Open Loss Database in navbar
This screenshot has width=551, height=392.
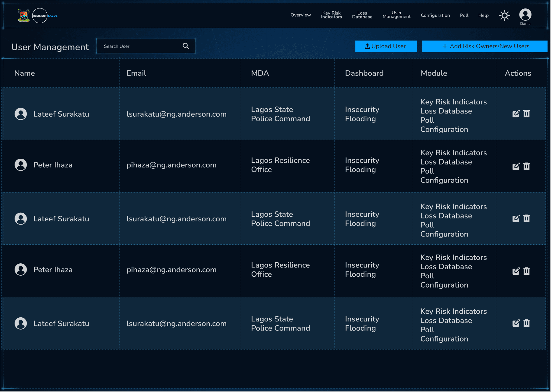coord(362,15)
